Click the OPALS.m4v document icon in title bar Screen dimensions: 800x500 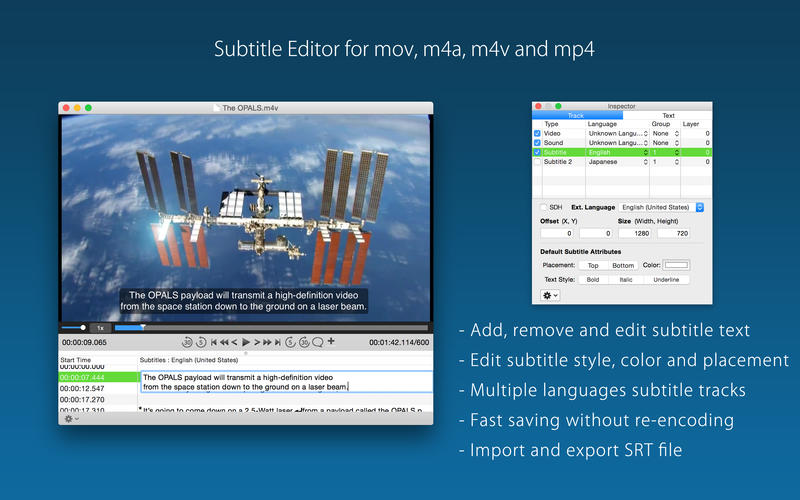[217, 108]
